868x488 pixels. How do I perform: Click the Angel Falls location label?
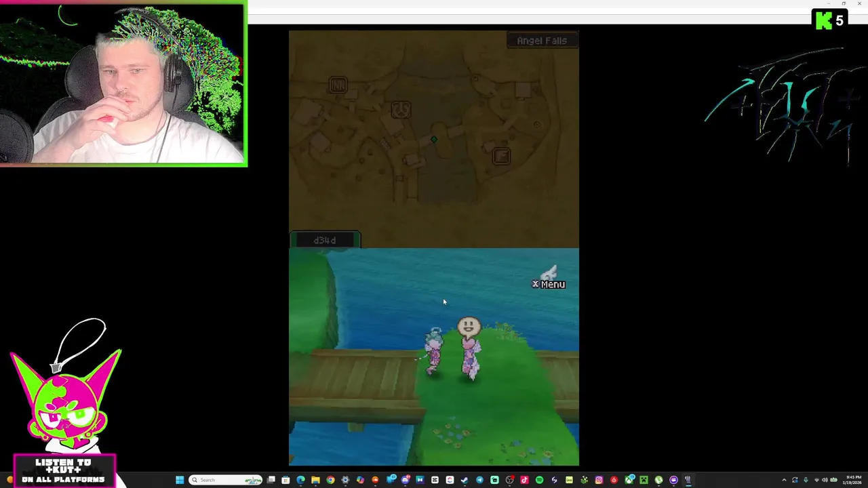542,41
